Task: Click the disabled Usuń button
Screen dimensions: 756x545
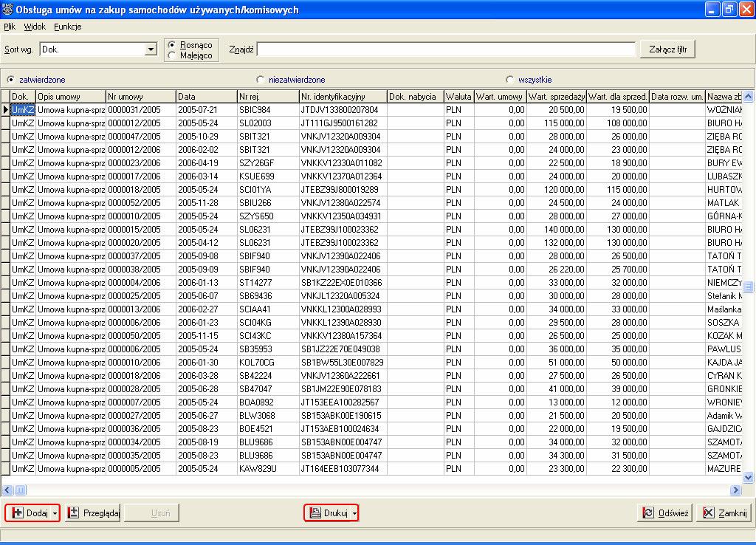Action: point(152,513)
